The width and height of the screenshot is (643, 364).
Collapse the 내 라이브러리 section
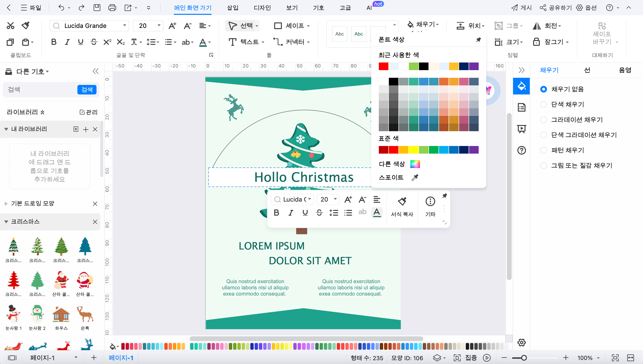click(6, 129)
